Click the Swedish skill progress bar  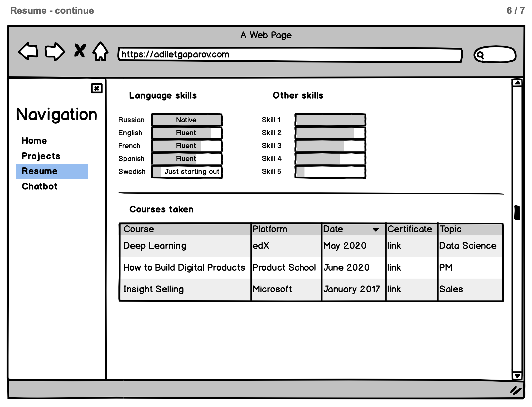[x=187, y=172]
